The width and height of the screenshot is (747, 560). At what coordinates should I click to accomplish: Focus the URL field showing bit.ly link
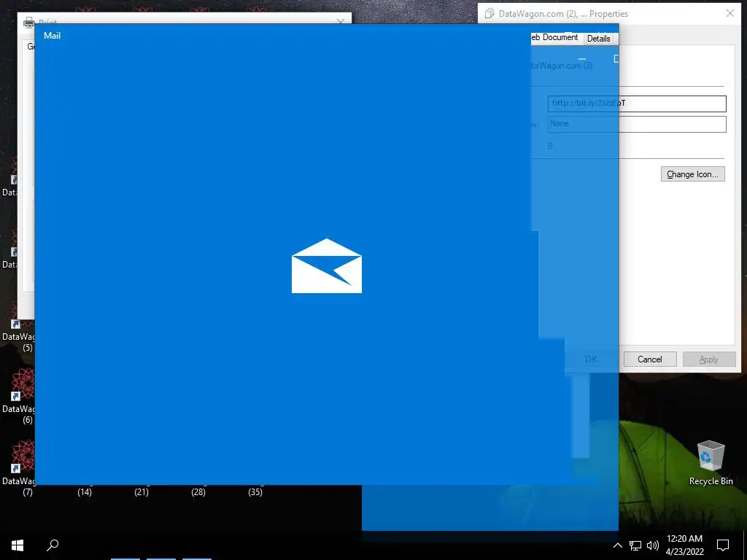tap(637, 104)
